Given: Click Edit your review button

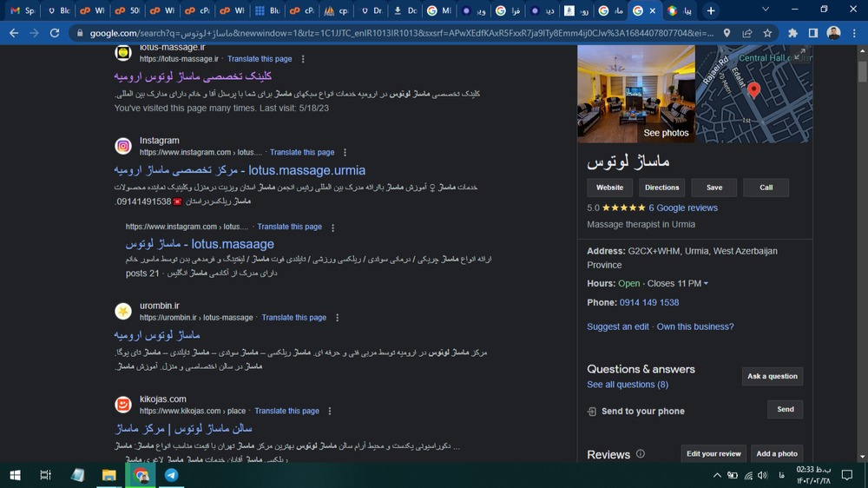Looking at the screenshot, I should (713, 453).
